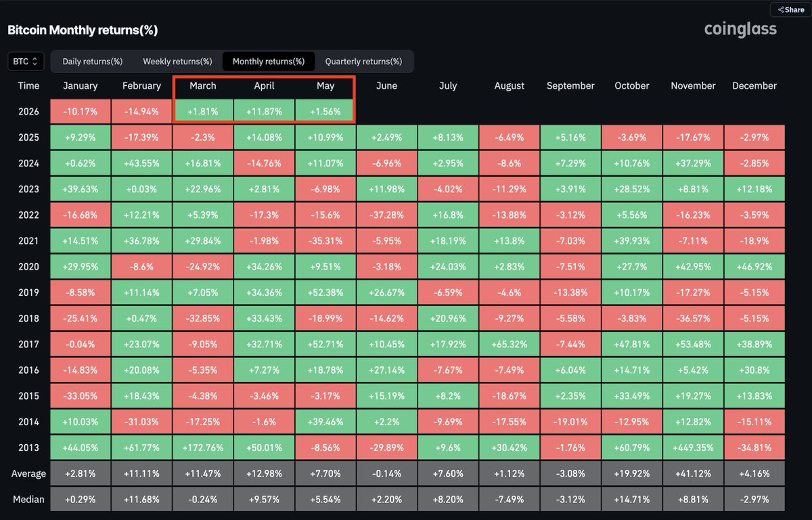This screenshot has height=520, width=812.
Task: Select the 2014 May cell +39.46%
Action: [x=325, y=422]
